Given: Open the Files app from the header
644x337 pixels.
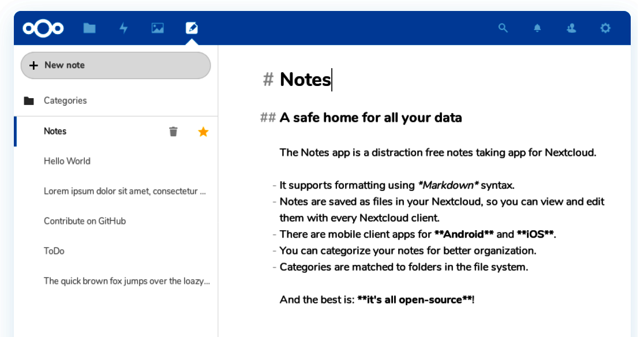Looking at the screenshot, I should [x=89, y=28].
